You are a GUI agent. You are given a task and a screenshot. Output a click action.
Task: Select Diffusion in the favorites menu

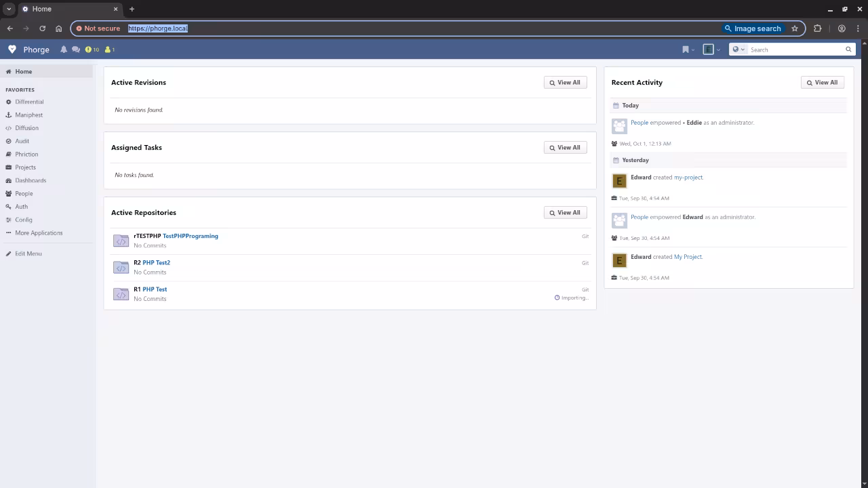point(26,128)
